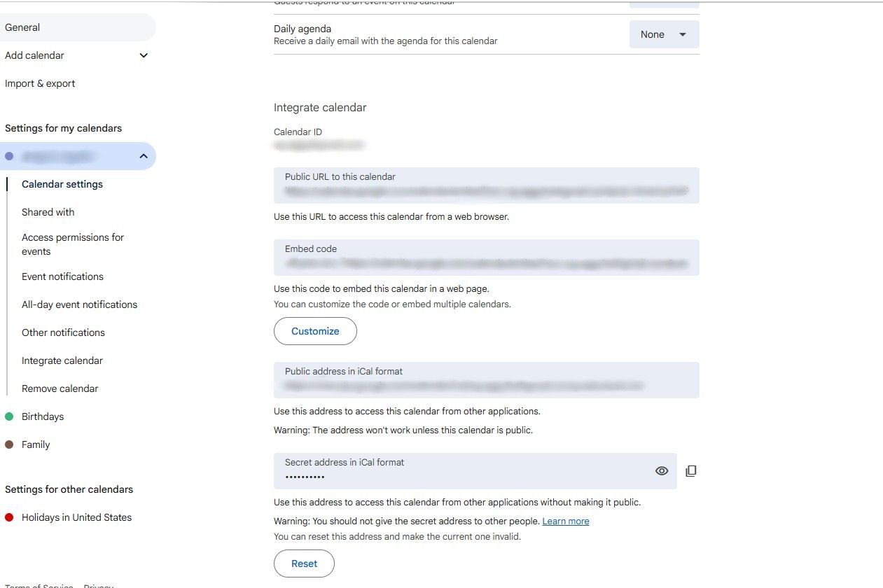This screenshot has width=883, height=588.
Task: Open All-day event notifications section
Action: (79, 304)
